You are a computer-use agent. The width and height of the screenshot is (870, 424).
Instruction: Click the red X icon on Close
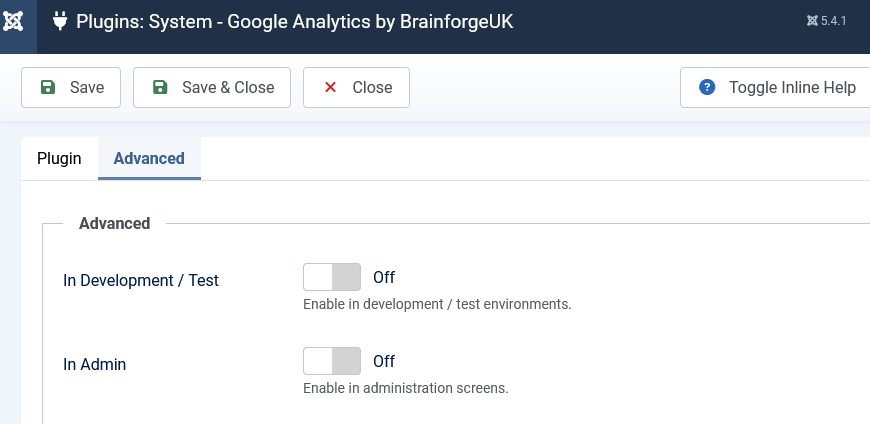330,88
